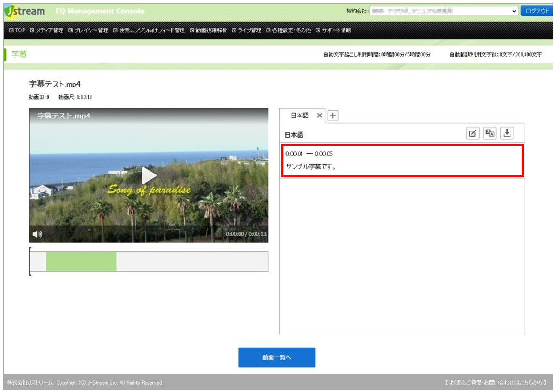The image size is (555, 392).
Task: Open 検索エンジン向けフィード管理 menu
Action: pyautogui.click(x=149, y=30)
